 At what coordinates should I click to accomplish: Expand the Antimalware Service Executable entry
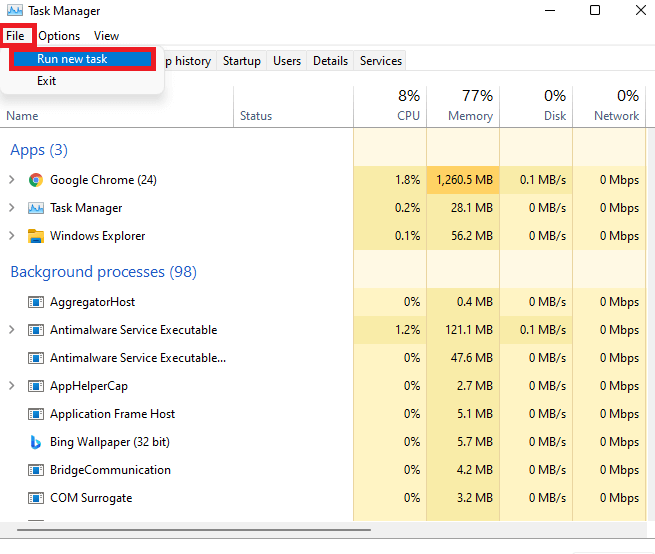pos(12,330)
